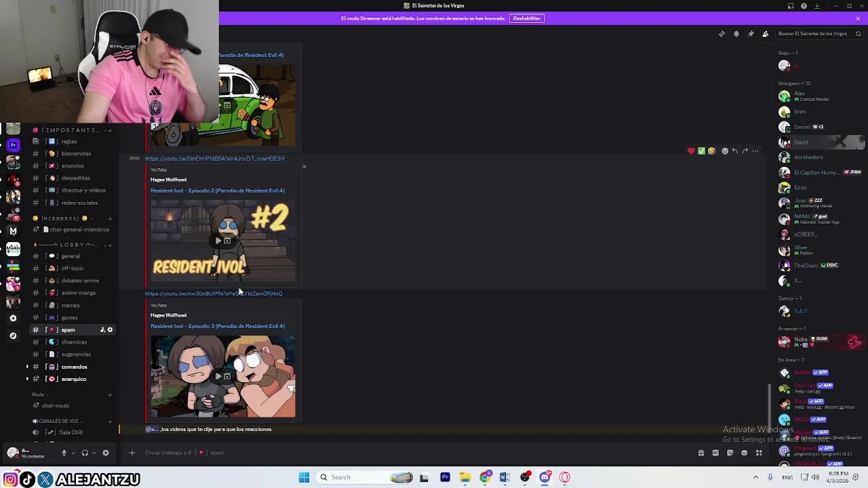
Task: Open audio output options arrow
Action: tap(94, 453)
